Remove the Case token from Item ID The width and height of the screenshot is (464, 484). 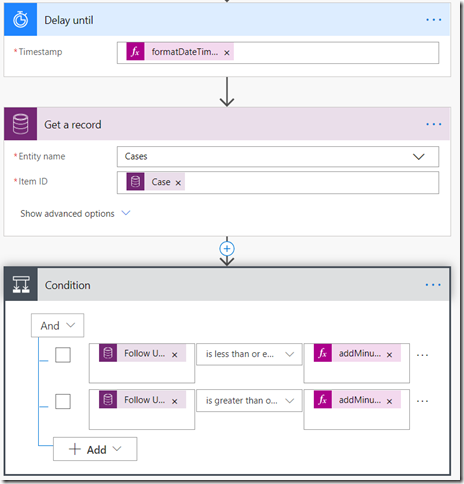178,183
